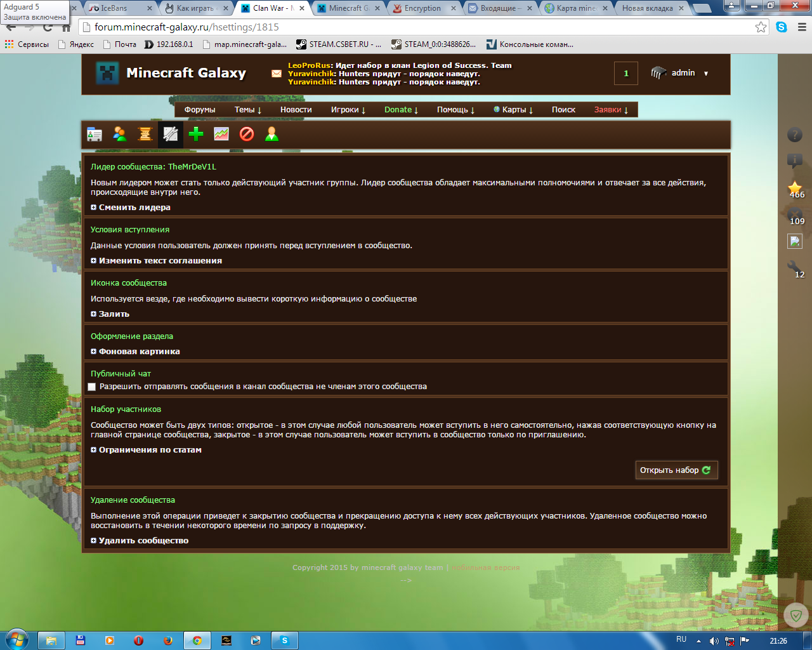This screenshot has height=650, width=812.
Task: Open the 'STEAM.CSBET.RU' bookmark
Action: [339, 44]
